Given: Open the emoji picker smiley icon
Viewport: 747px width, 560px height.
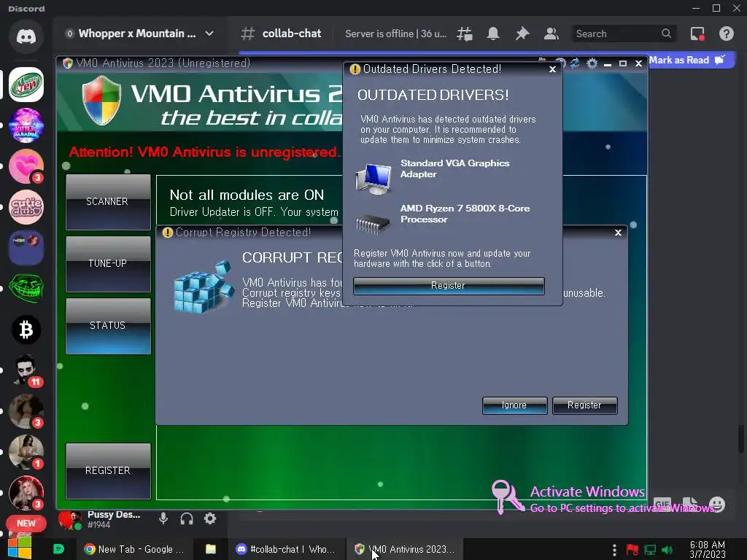Looking at the screenshot, I should (717, 504).
